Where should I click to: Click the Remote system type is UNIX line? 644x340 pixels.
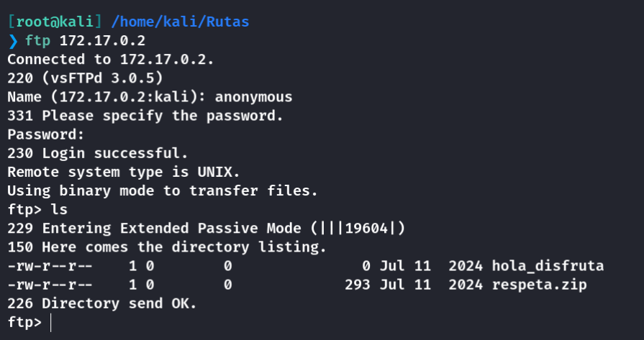[x=124, y=173]
